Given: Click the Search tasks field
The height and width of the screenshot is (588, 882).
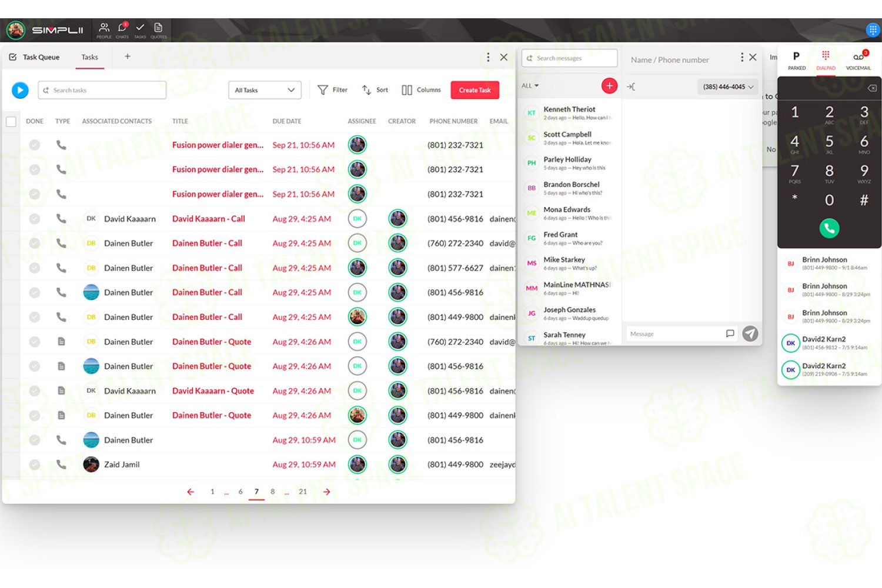Looking at the screenshot, I should click(x=102, y=90).
